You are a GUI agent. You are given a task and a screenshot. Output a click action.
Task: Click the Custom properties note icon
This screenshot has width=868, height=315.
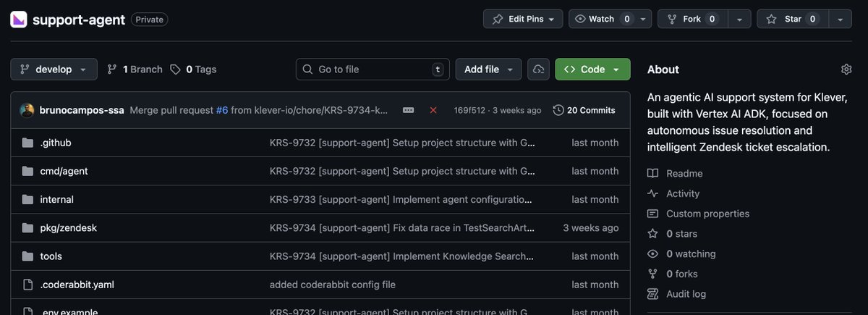click(x=653, y=214)
